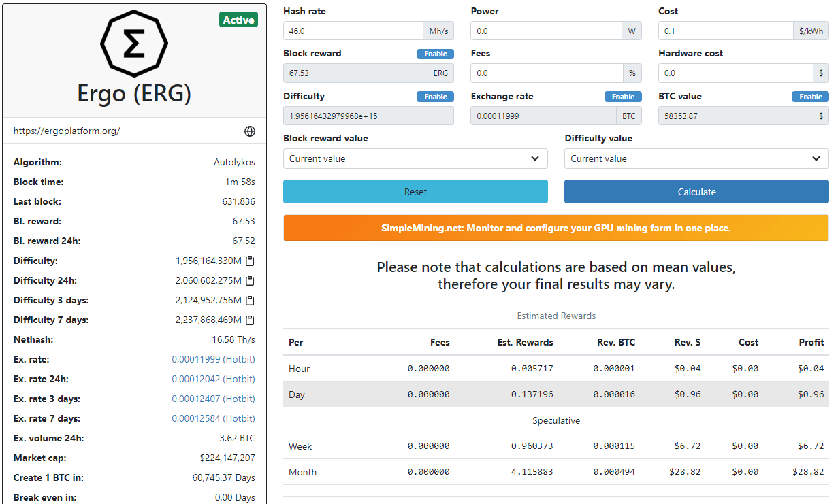Click the globe icon beside ergoplatform.org
Viewport: 838px width, 504px height.
pyautogui.click(x=250, y=131)
